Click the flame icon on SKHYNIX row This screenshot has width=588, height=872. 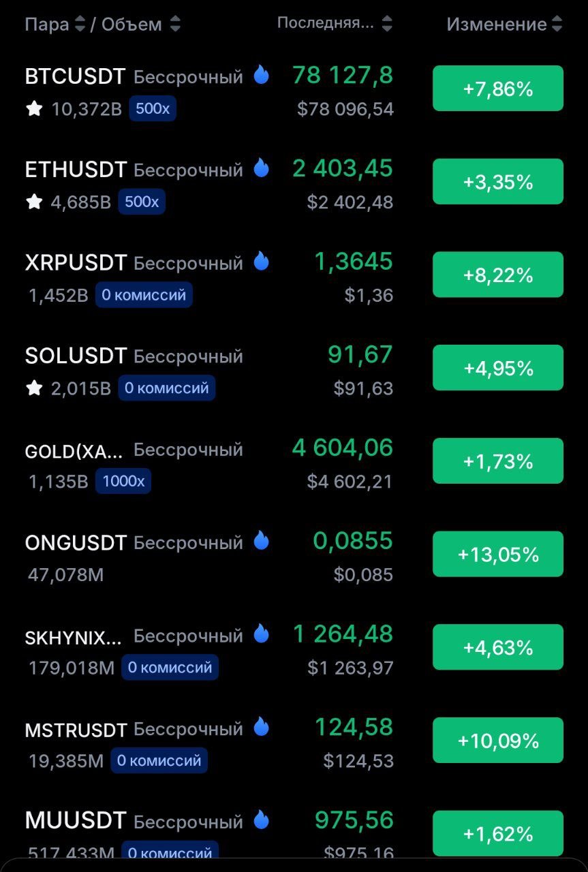[262, 634]
